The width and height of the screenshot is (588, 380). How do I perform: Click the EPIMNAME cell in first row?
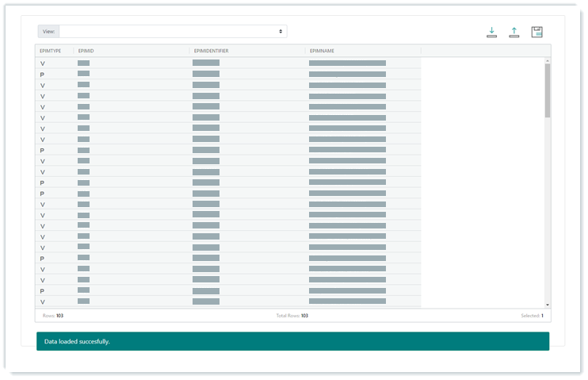[x=347, y=63]
